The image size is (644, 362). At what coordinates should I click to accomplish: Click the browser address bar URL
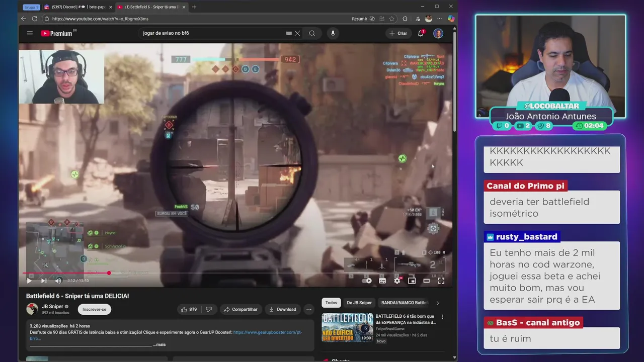point(100,19)
